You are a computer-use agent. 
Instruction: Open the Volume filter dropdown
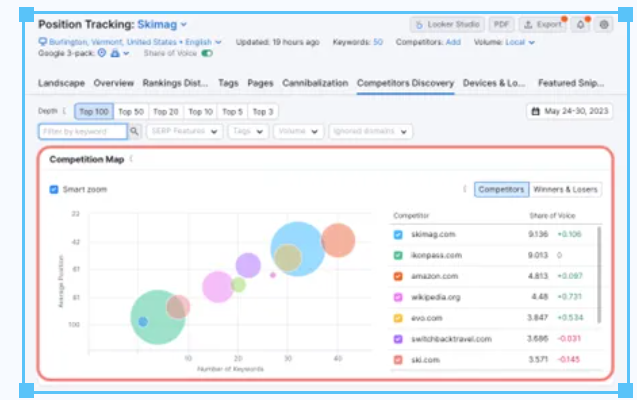click(x=298, y=131)
